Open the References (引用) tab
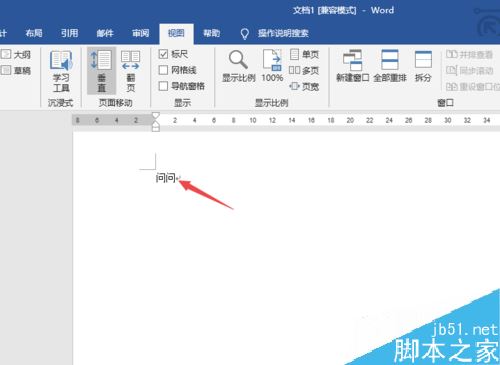500x365 pixels. point(70,33)
